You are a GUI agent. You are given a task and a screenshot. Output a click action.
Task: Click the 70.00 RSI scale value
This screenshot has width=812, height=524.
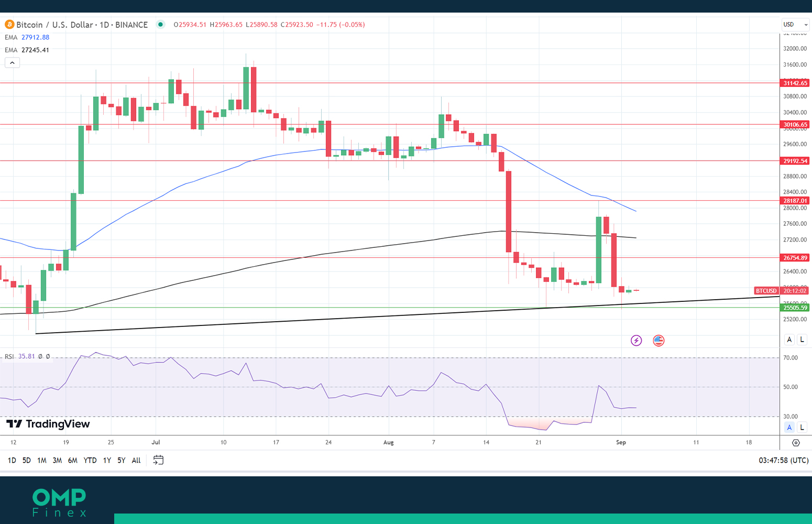791,358
